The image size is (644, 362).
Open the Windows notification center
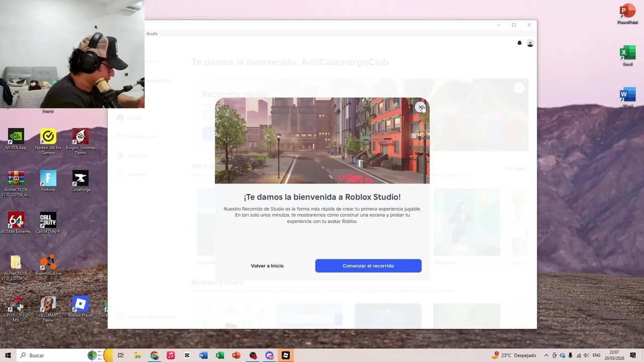[x=633, y=355]
